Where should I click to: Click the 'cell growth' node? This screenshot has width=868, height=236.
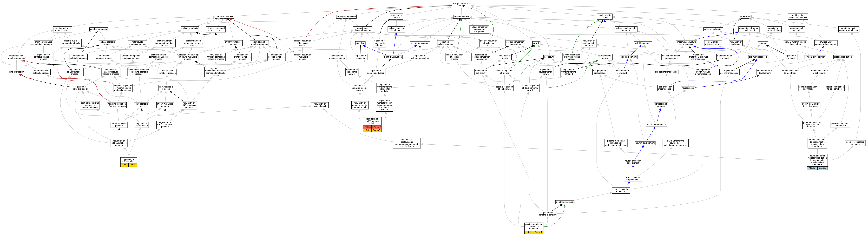point(549,57)
